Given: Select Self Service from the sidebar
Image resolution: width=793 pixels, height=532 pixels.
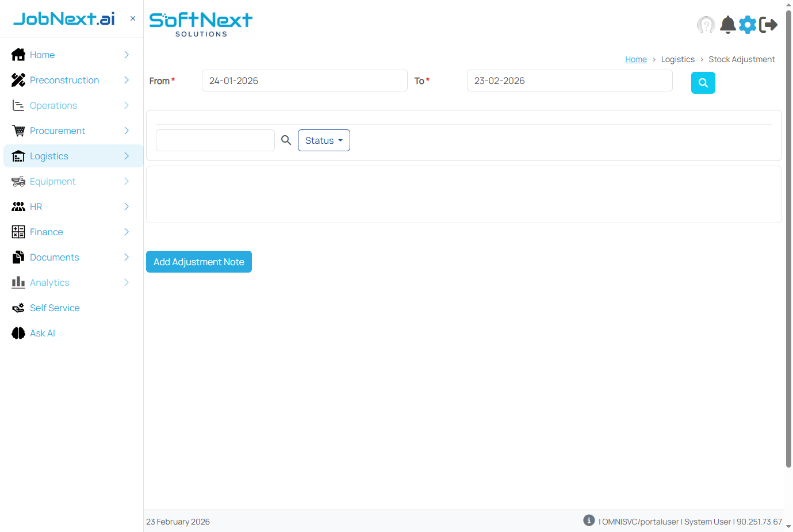Looking at the screenshot, I should [x=54, y=308].
